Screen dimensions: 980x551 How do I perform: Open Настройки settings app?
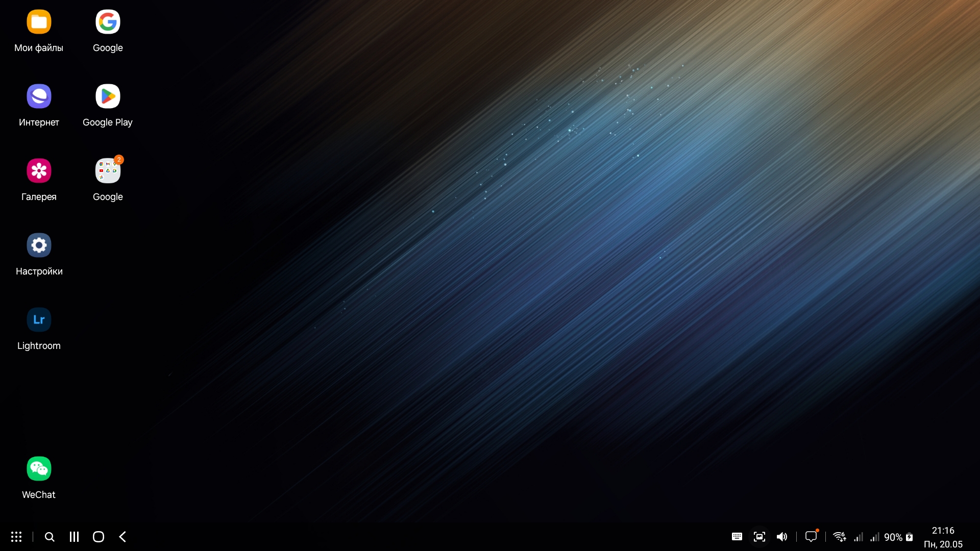point(39,245)
